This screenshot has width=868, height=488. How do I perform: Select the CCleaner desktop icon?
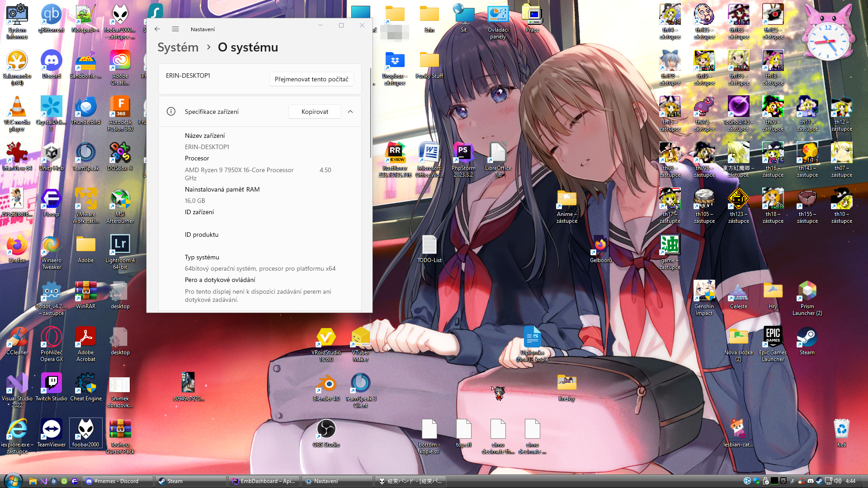17,341
